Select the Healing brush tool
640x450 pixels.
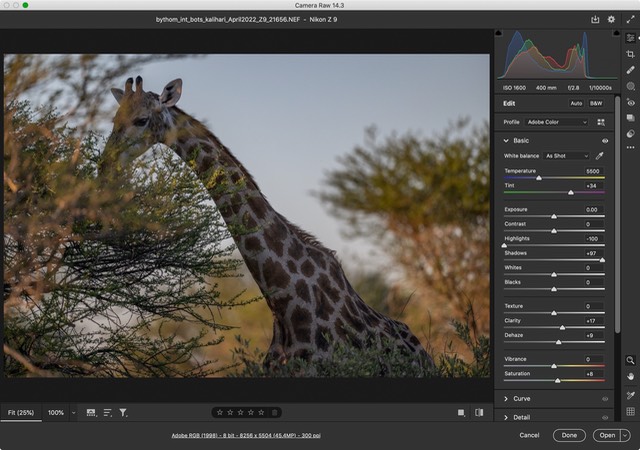click(x=630, y=70)
